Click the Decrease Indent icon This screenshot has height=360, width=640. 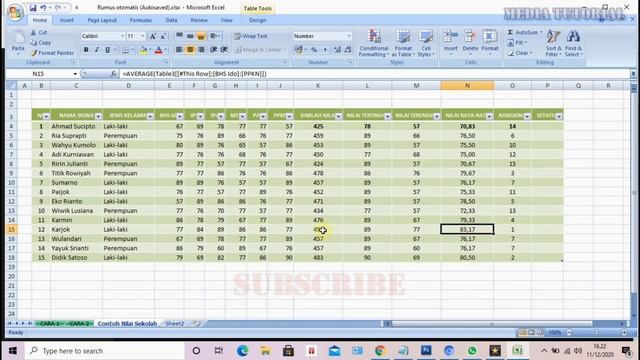(x=213, y=50)
